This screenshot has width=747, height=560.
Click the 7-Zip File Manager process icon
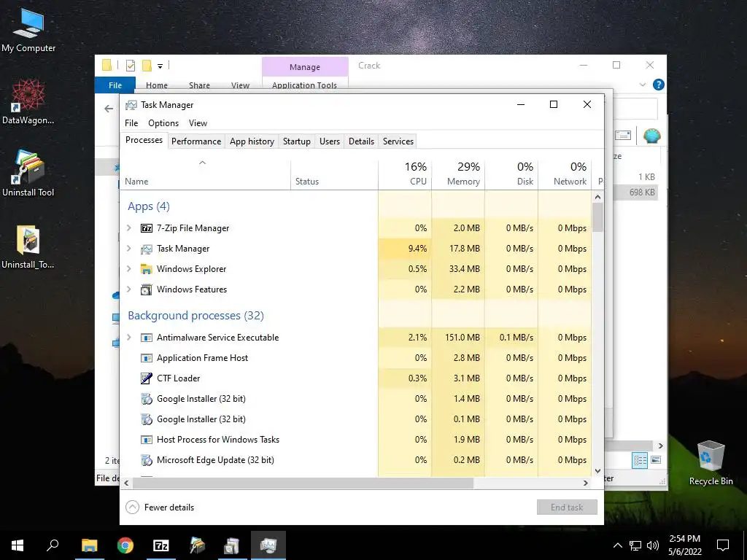(146, 228)
